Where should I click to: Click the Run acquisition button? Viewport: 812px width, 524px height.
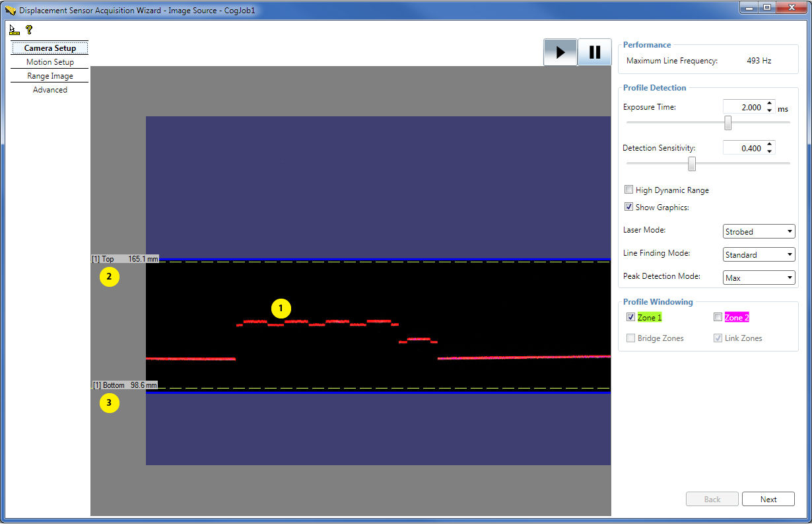point(560,52)
